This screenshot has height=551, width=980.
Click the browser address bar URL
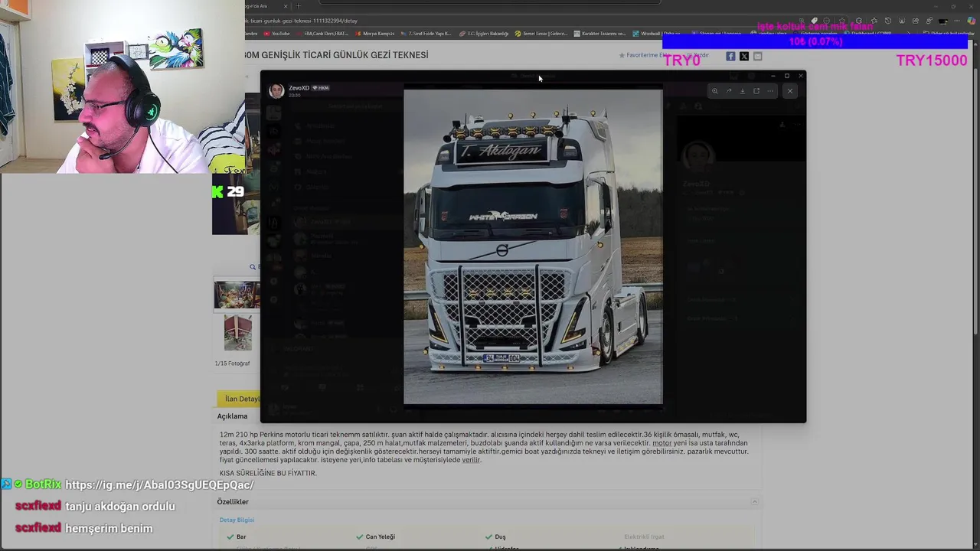click(x=302, y=21)
